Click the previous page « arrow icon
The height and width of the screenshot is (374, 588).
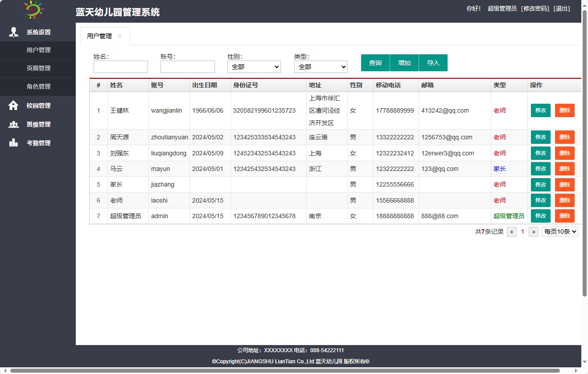click(x=511, y=232)
